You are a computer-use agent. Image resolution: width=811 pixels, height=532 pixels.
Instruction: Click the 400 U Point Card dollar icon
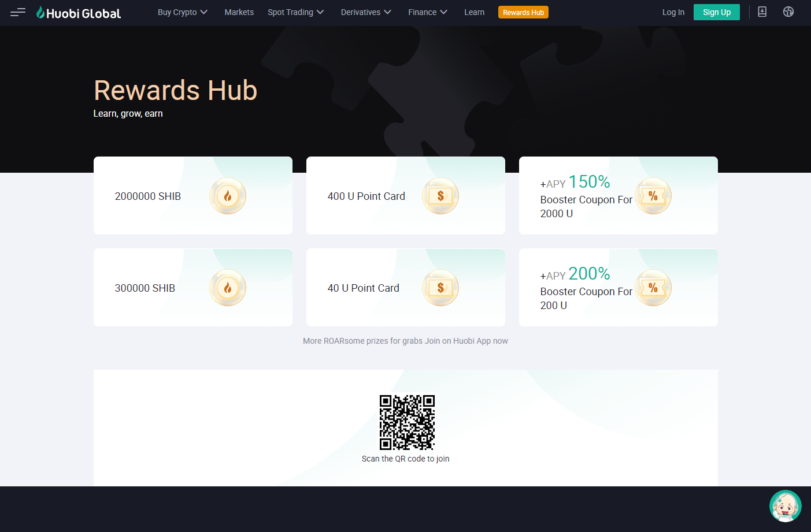[440, 196]
